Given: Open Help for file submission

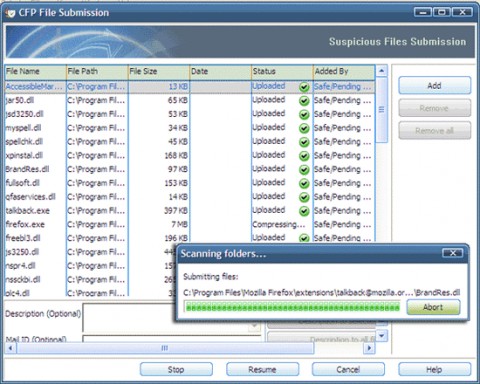Looking at the screenshot, I should point(435,369).
